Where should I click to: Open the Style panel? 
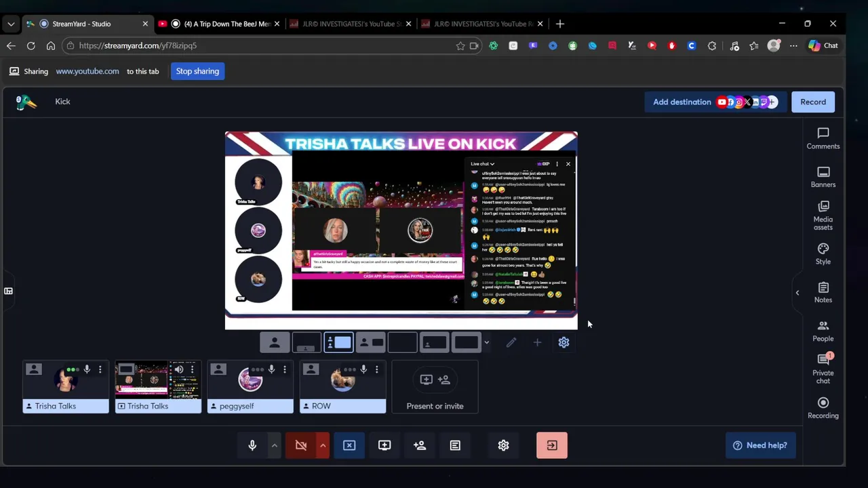coord(823,254)
